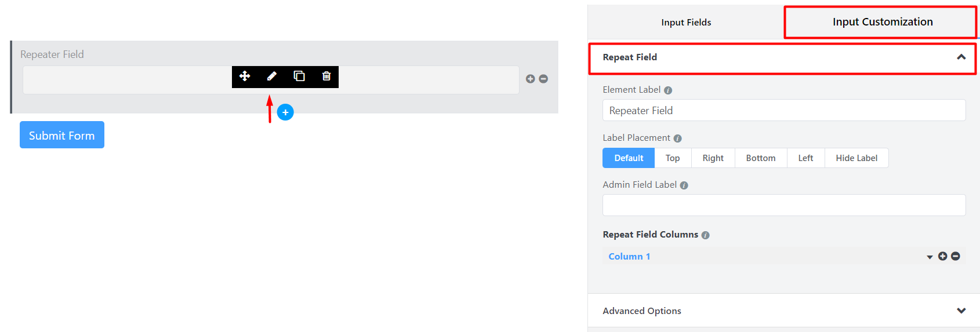Remove Column 1 with minus icon
980x332 pixels.
[x=956, y=256]
